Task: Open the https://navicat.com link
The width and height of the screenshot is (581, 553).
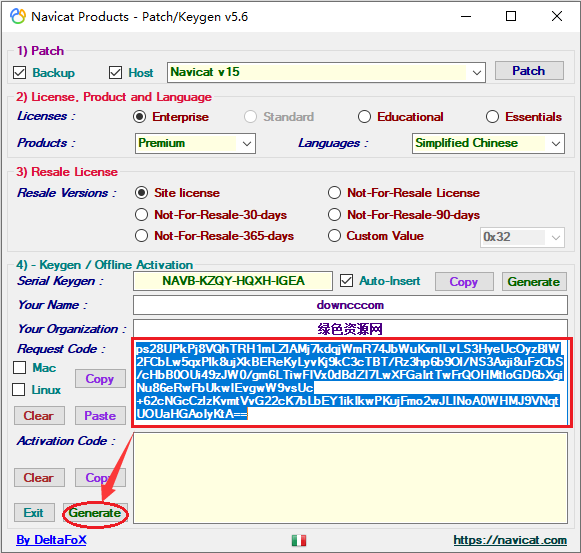Action: click(510, 540)
